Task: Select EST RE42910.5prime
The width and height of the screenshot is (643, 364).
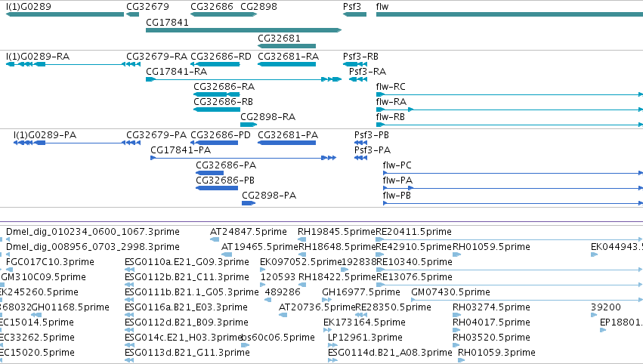Action: pos(380,254)
